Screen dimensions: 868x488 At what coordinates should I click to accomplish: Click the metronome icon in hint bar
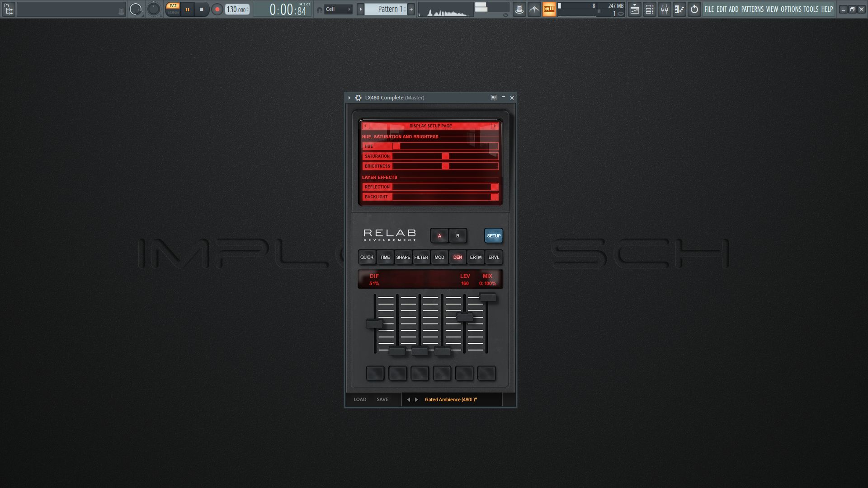[x=121, y=12]
